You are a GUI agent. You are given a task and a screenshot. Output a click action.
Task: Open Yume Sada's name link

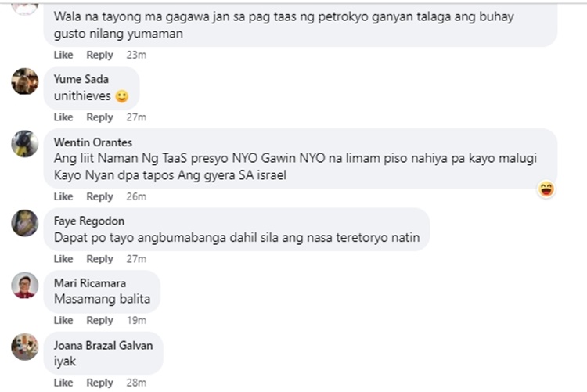point(81,79)
